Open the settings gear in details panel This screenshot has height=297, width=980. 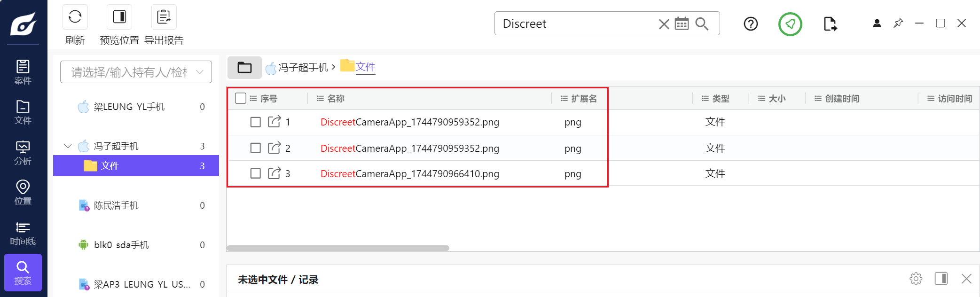(x=916, y=279)
